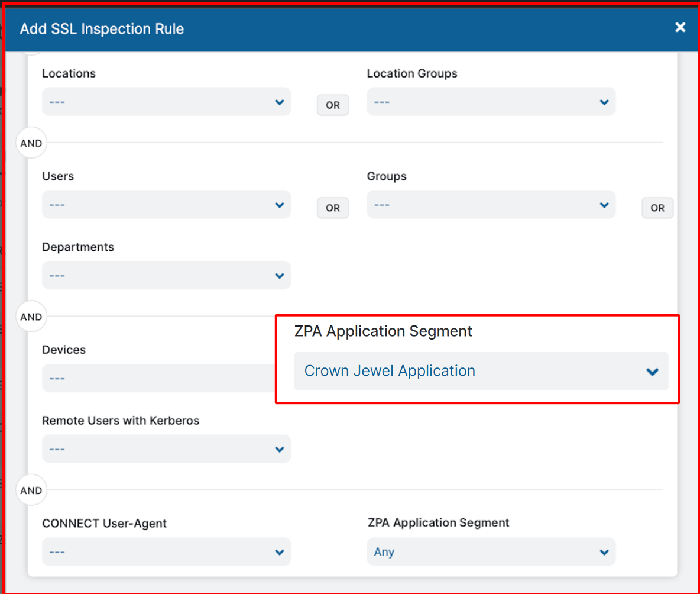This screenshot has height=594, width=700.
Task: Toggle the OR between Locations and Location Groups
Action: 333,105
